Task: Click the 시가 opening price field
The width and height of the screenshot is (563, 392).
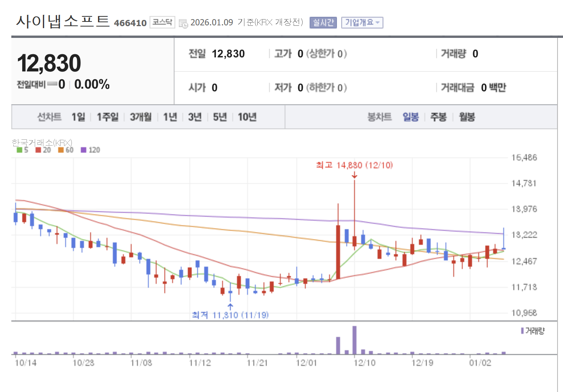Action: 203,88
